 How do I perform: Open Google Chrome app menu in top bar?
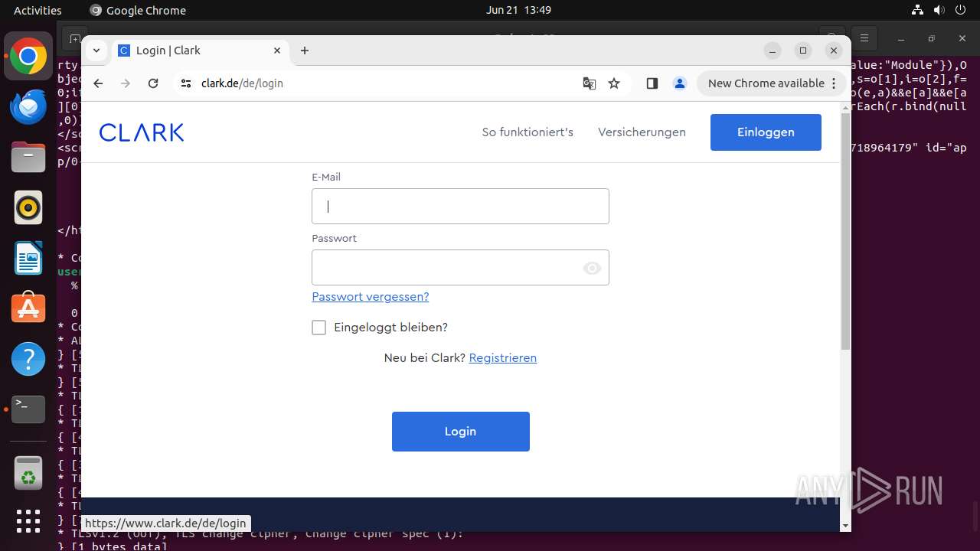click(138, 10)
